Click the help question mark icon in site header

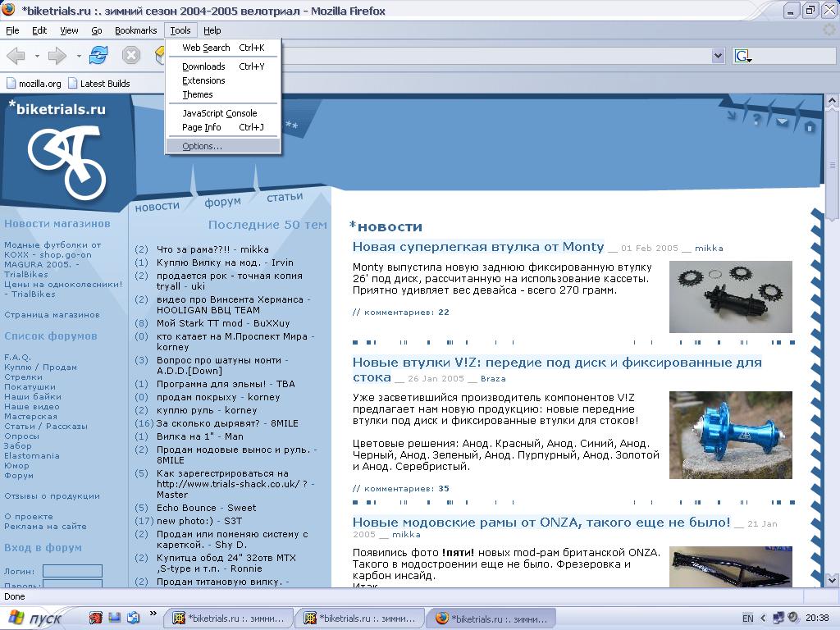[x=756, y=121]
